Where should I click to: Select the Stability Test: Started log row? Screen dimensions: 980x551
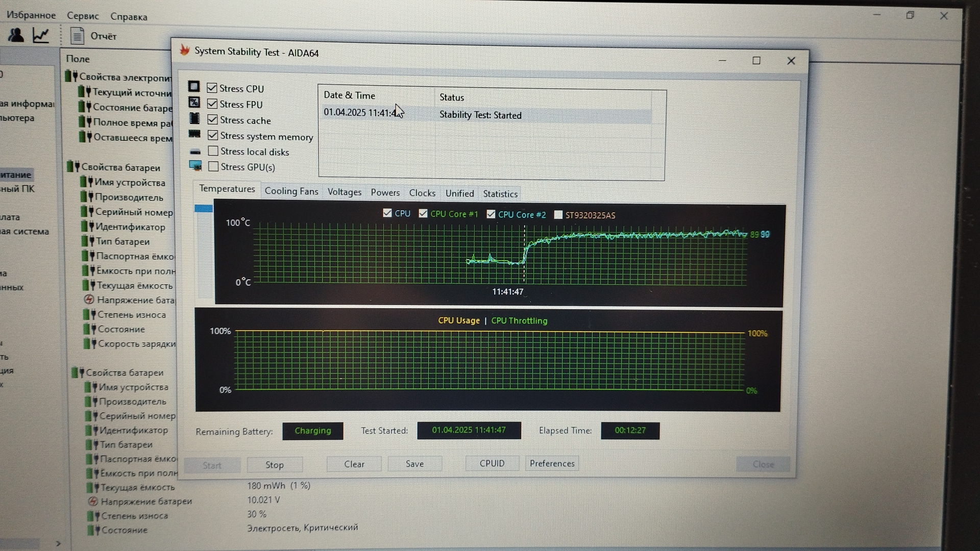click(480, 115)
